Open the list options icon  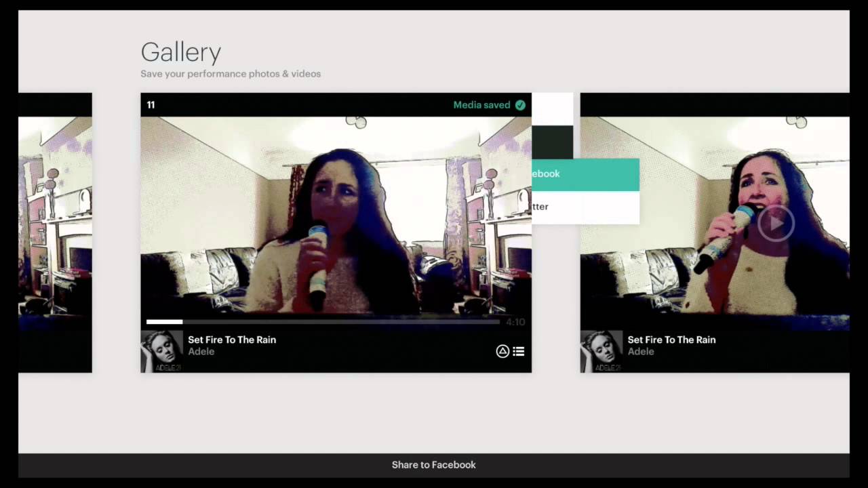[x=519, y=351]
